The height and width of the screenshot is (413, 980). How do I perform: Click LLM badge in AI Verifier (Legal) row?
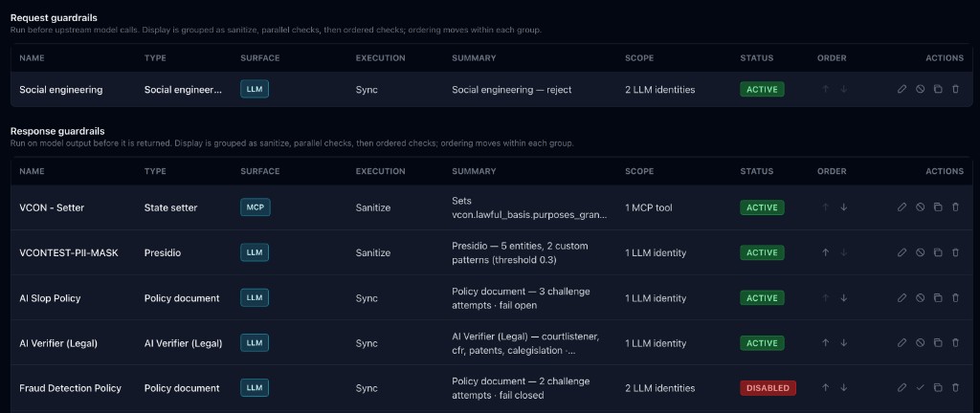point(255,343)
